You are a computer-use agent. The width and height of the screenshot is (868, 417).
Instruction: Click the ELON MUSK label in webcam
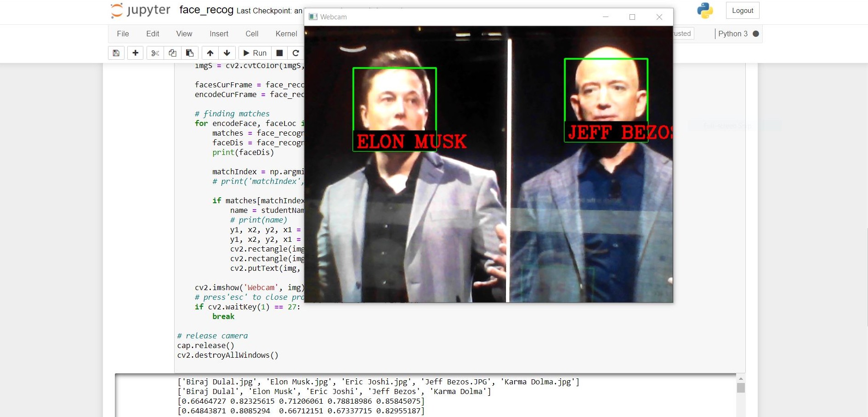click(412, 142)
